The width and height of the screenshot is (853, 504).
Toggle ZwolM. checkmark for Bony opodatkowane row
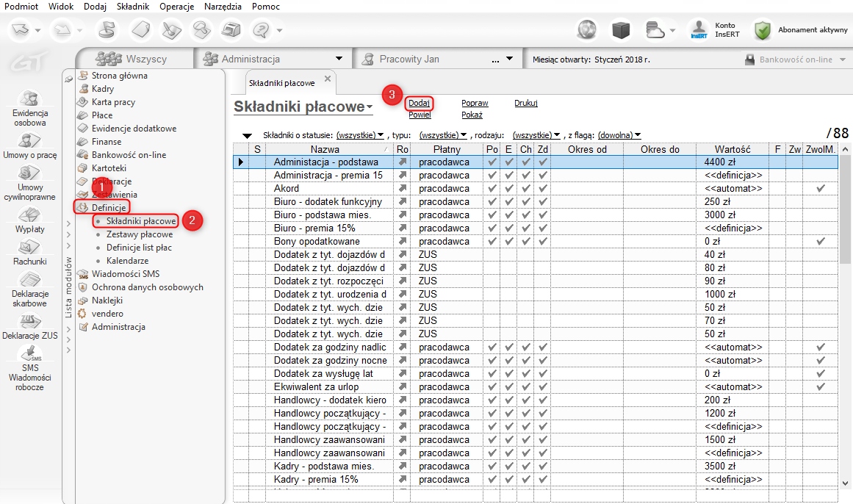point(821,242)
